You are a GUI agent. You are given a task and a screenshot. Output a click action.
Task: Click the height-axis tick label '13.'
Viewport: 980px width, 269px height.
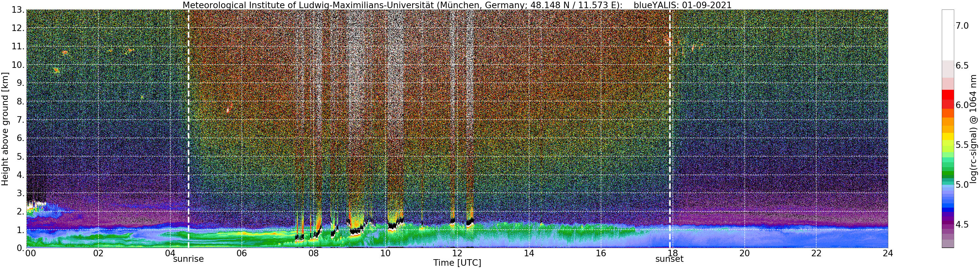tap(18, 10)
